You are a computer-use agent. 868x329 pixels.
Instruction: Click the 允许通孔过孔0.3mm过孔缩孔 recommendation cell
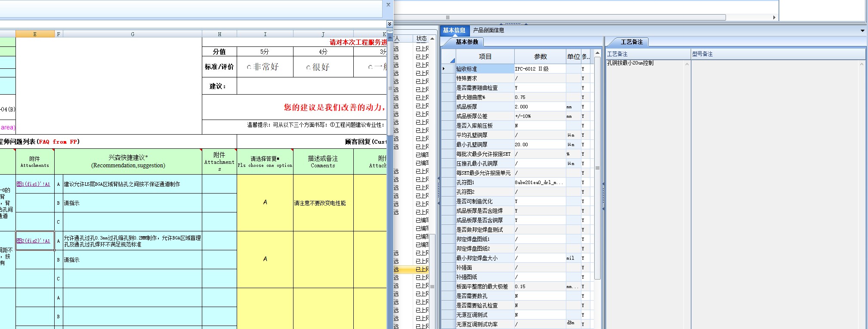133,241
